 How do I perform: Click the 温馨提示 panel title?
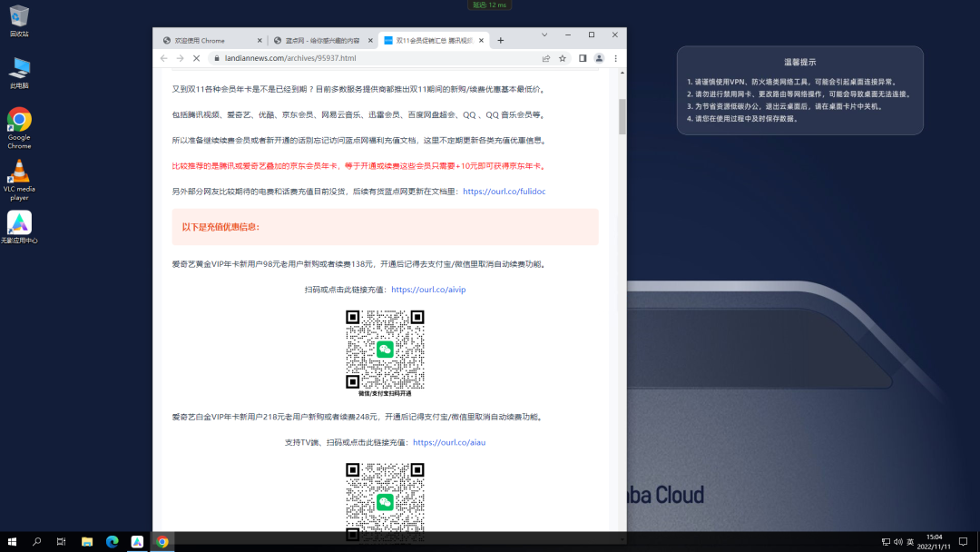800,62
